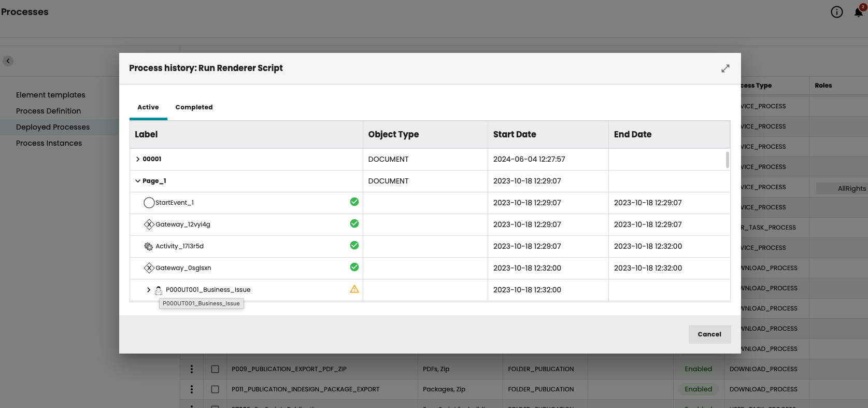This screenshot has width=868, height=408.
Task: Open Deployed Processes in the sidebar
Action: point(53,127)
